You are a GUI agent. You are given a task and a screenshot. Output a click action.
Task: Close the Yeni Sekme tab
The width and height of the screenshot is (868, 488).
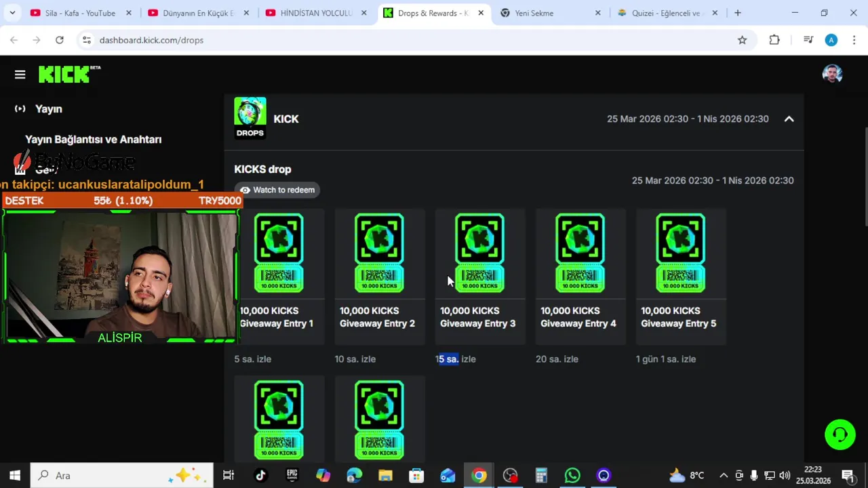[597, 13]
